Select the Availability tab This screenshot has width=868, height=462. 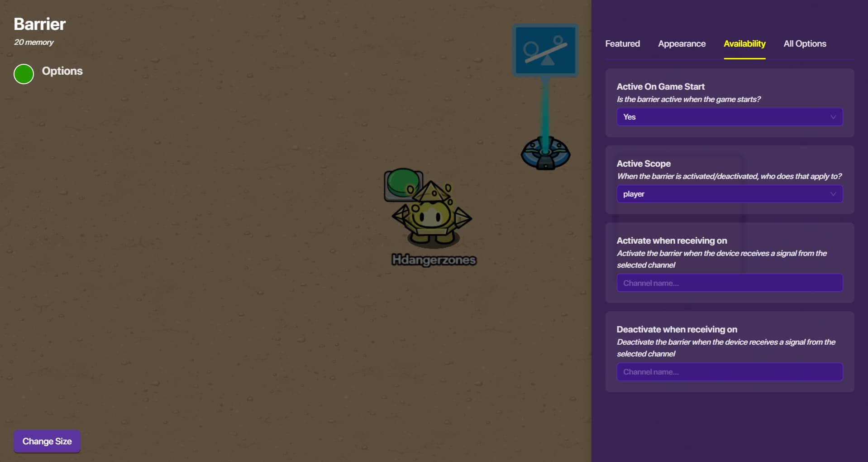[744, 44]
